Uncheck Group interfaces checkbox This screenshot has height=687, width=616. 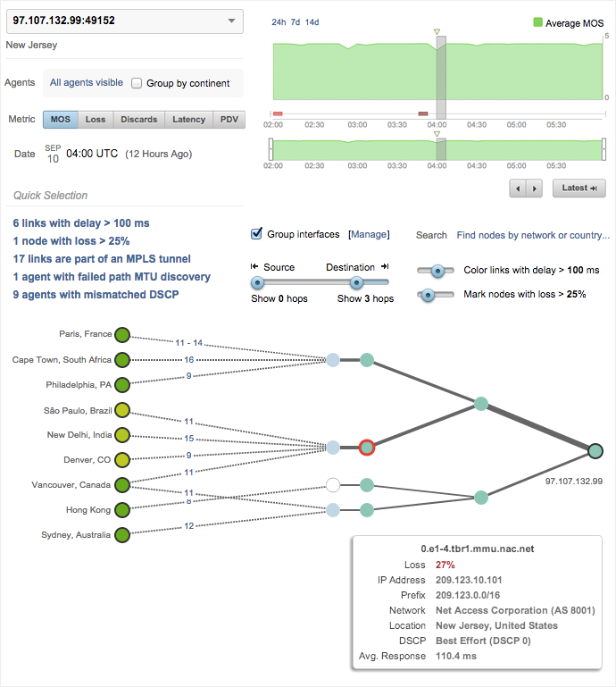click(x=257, y=234)
